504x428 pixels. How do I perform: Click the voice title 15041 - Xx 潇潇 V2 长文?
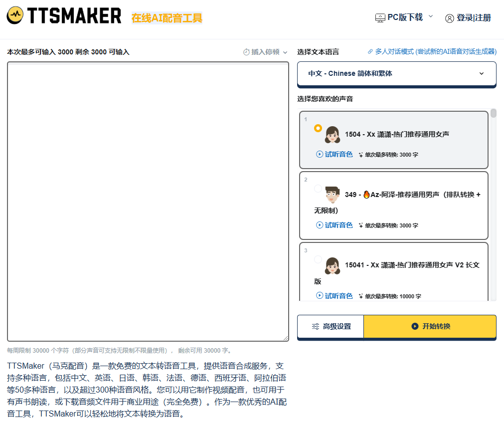tap(412, 265)
